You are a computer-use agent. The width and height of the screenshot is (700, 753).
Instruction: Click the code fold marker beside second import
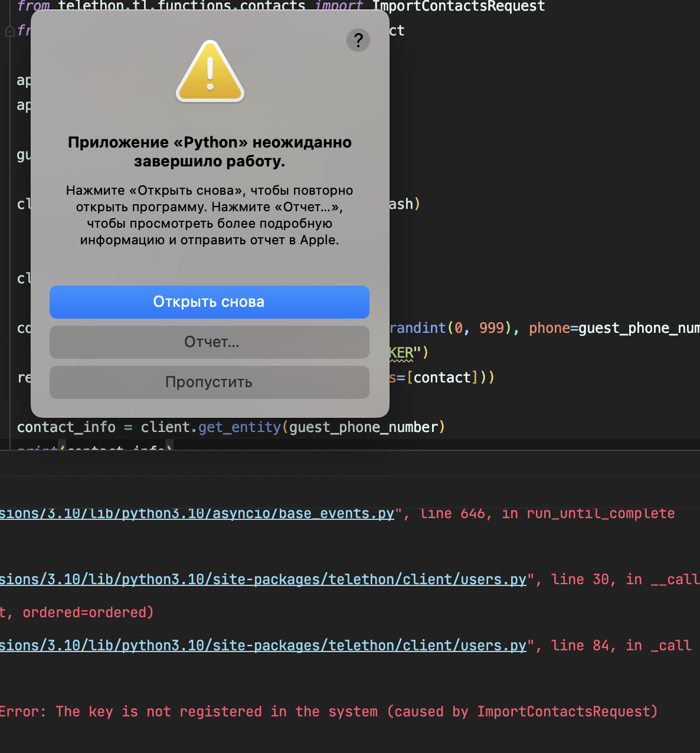pos(9,31)
